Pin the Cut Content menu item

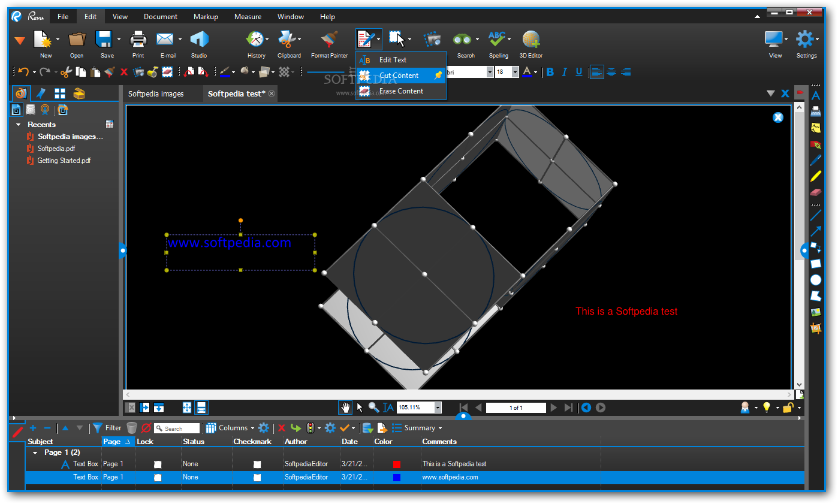[438, 76]
